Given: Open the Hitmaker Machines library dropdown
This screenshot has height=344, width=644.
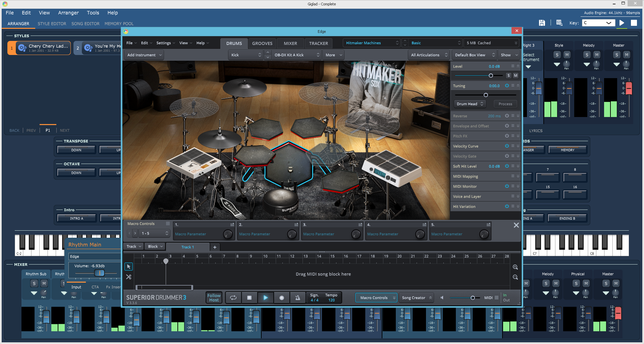Looking at the screenshot, I should [x=372, y=43].
